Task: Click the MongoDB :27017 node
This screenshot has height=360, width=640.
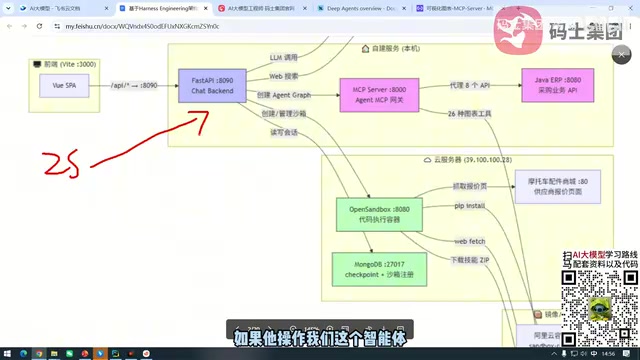Action: click(x=379, y=269)
